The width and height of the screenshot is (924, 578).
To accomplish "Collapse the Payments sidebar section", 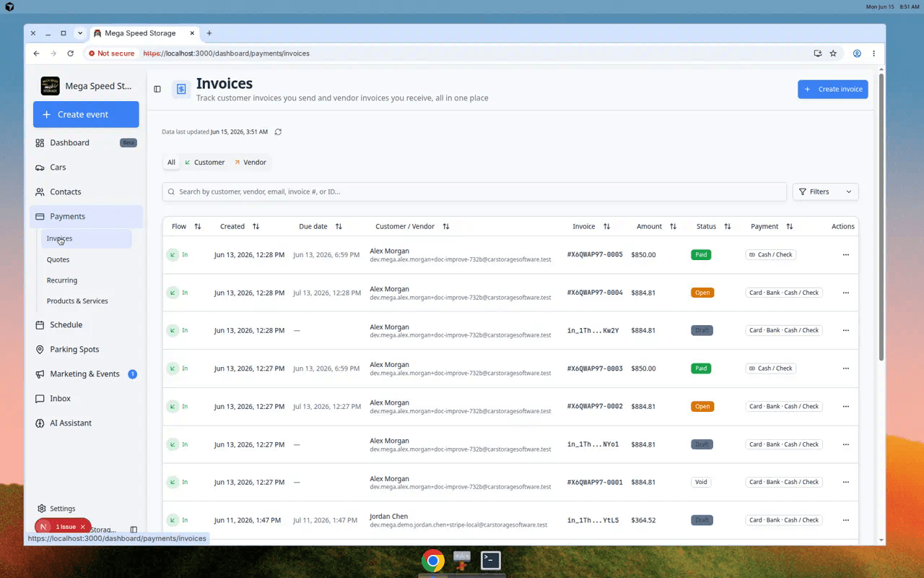I will pyautogui.click(x=86, y=217).
